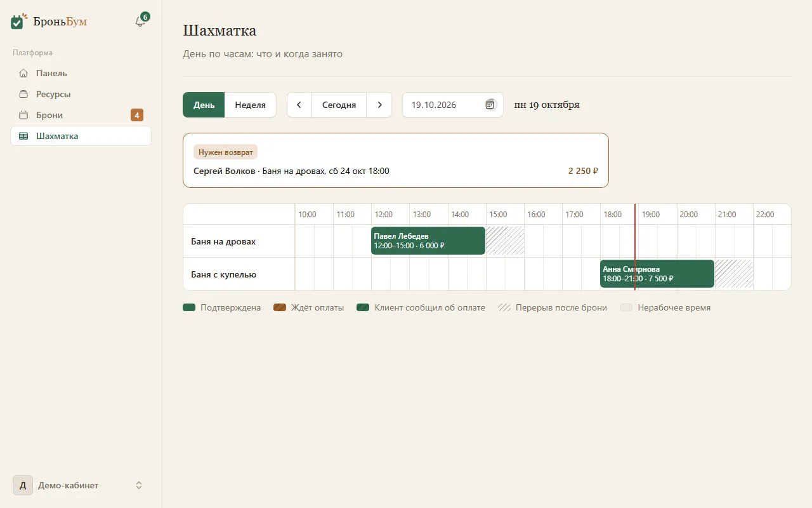This screenshot has height=508, width=812.
Task: Click the date field 19.10.2026
Action: 453,105
